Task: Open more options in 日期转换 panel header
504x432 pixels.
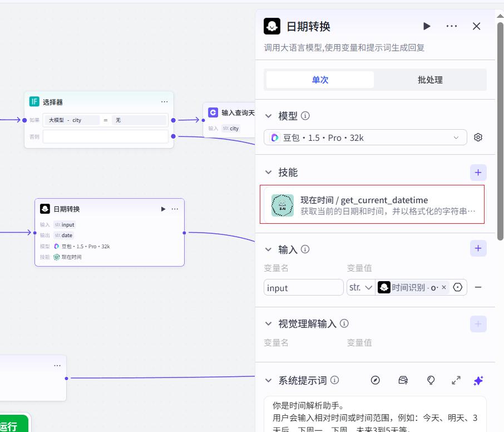Action: 452,26
